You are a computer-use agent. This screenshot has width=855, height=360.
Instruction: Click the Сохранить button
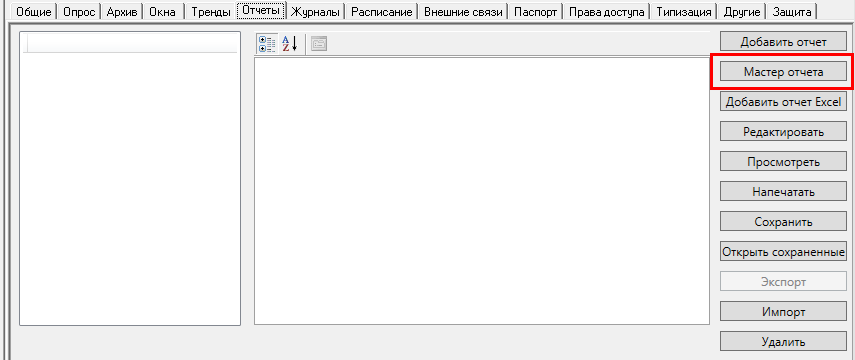click(783, 221)
